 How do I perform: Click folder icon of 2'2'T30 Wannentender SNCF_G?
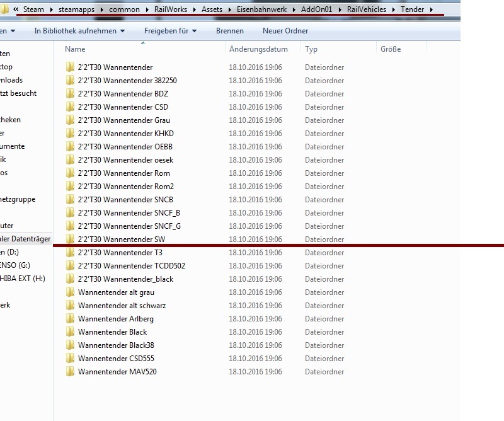click(70, 226)
